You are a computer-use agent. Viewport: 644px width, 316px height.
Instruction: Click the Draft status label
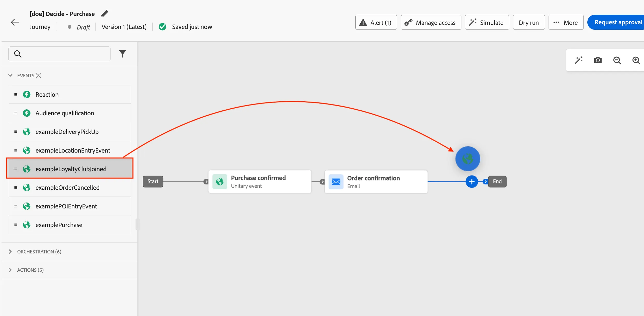pos(83,27)
